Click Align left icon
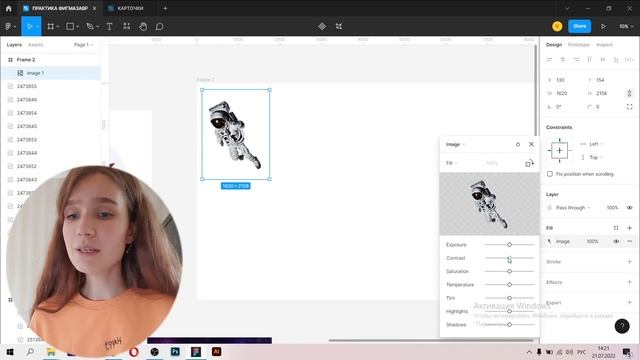Viewport: 640px width, 360px height. tap(549, 60)
